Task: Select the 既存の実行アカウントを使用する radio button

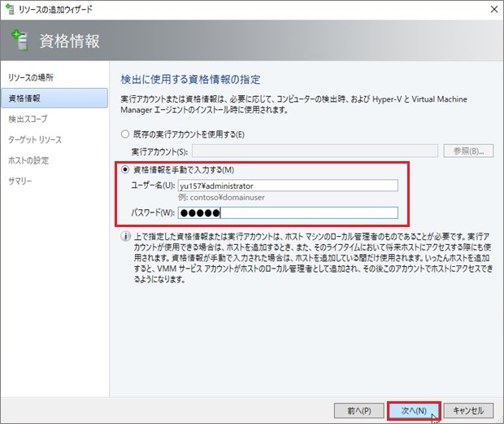Action: [x=124, y=134]
